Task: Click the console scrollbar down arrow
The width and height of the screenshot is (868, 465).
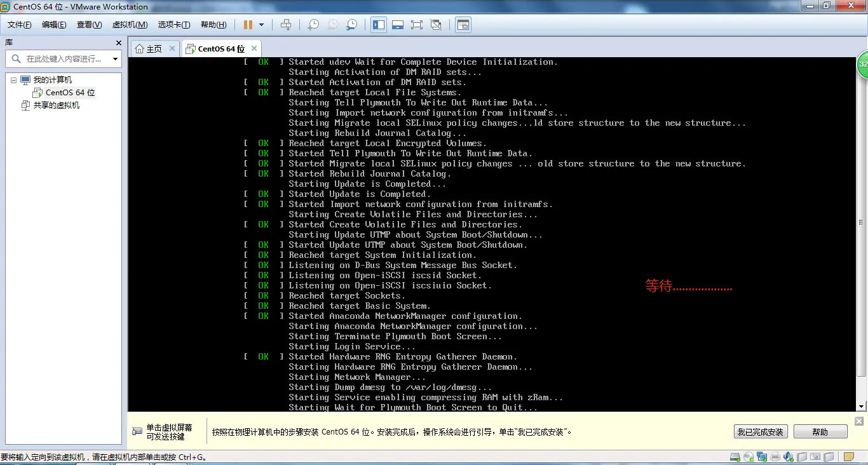Action: [861, 407]
